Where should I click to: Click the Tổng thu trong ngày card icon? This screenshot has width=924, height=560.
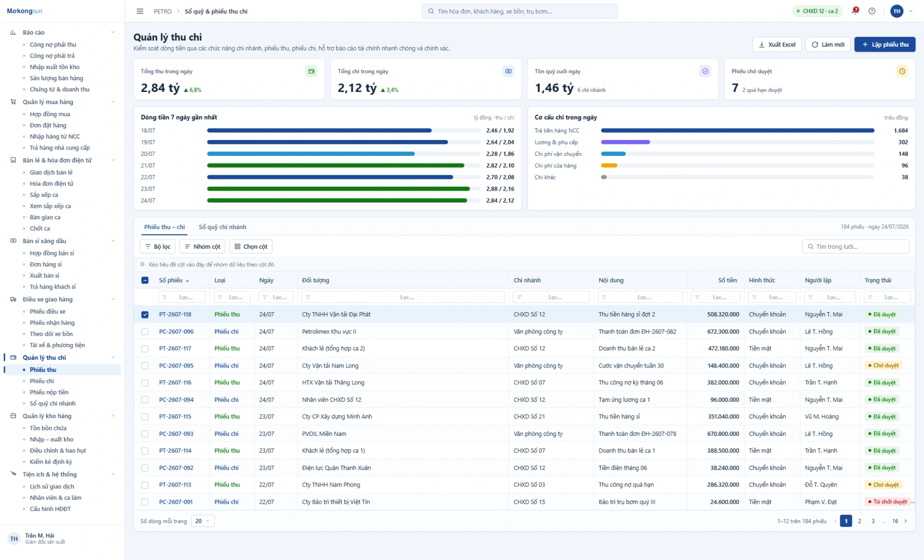pos(311,71)
